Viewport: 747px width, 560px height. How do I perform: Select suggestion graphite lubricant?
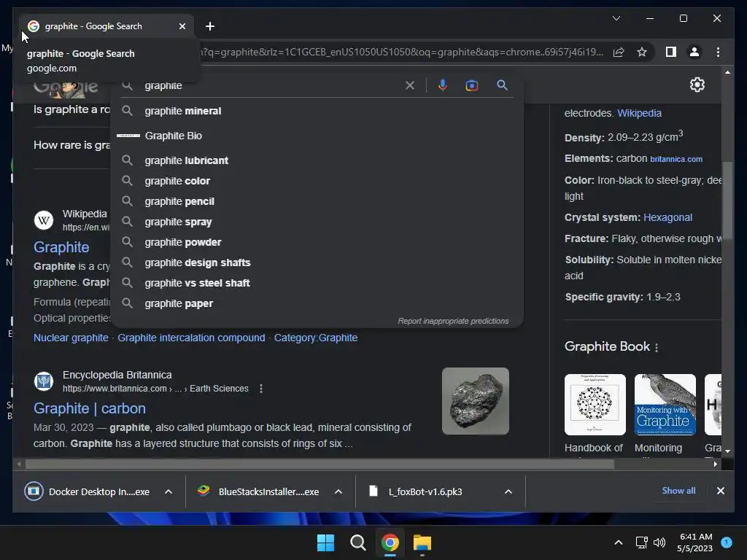pyautogui.click(x=317, y=160)
